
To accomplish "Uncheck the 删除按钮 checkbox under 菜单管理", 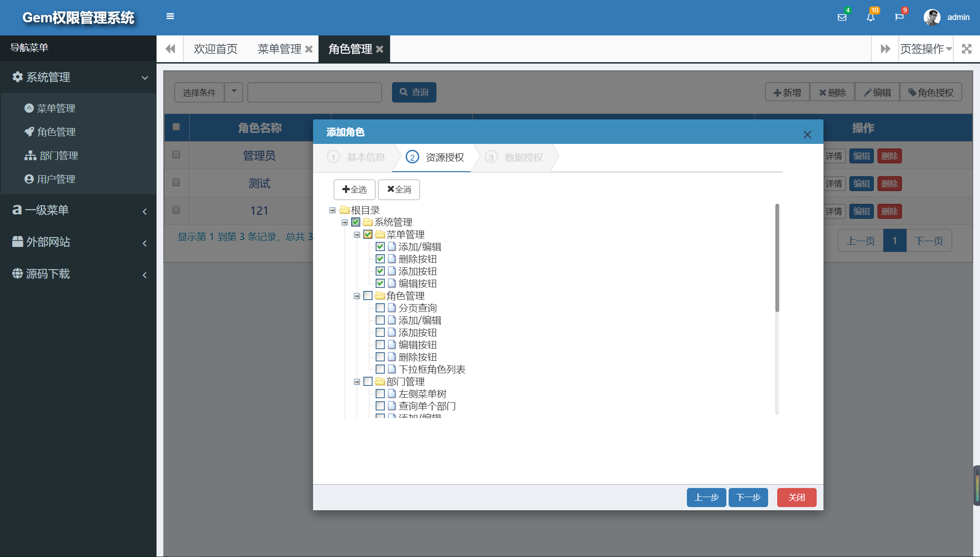I will [x=380, y=259].
